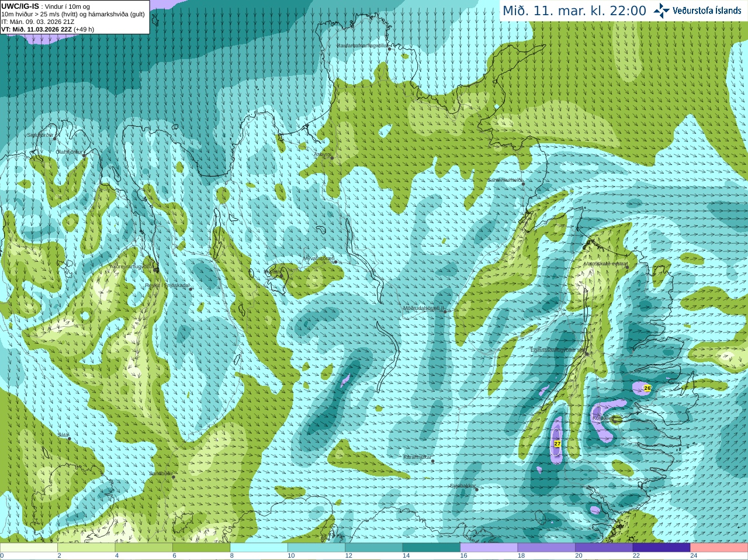The width and height of the screenshot is (748, 560).
Task: Click the Sáta station dot
Action: (x=69, y=438)
